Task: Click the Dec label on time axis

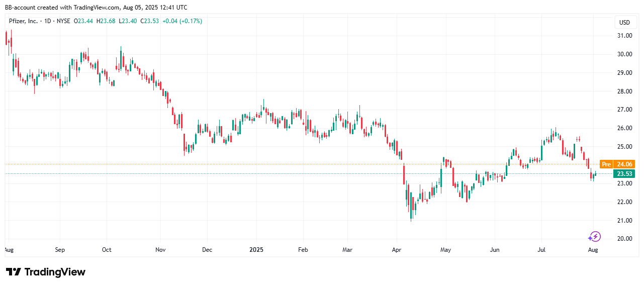Action: click(x=207, y=249)
